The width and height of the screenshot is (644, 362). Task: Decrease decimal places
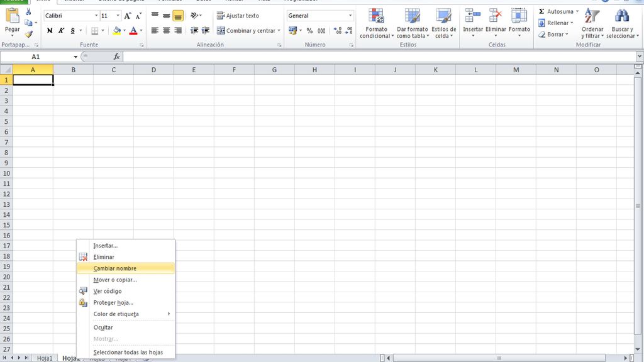(x=348, y=31)
